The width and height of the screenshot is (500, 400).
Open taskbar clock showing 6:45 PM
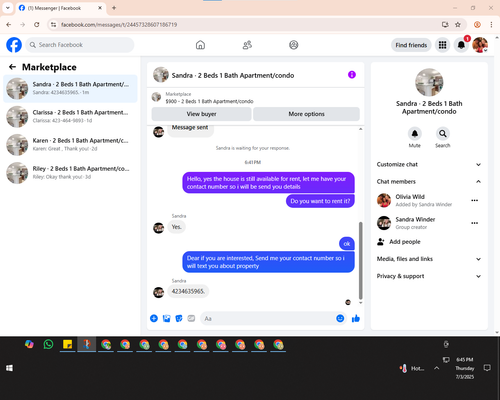point(465,368)
